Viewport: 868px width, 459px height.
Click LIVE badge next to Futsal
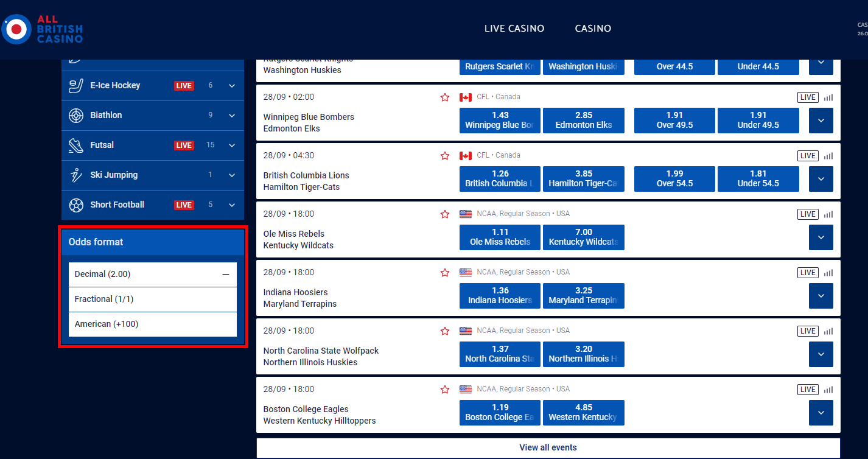click(x=184, y=145)
